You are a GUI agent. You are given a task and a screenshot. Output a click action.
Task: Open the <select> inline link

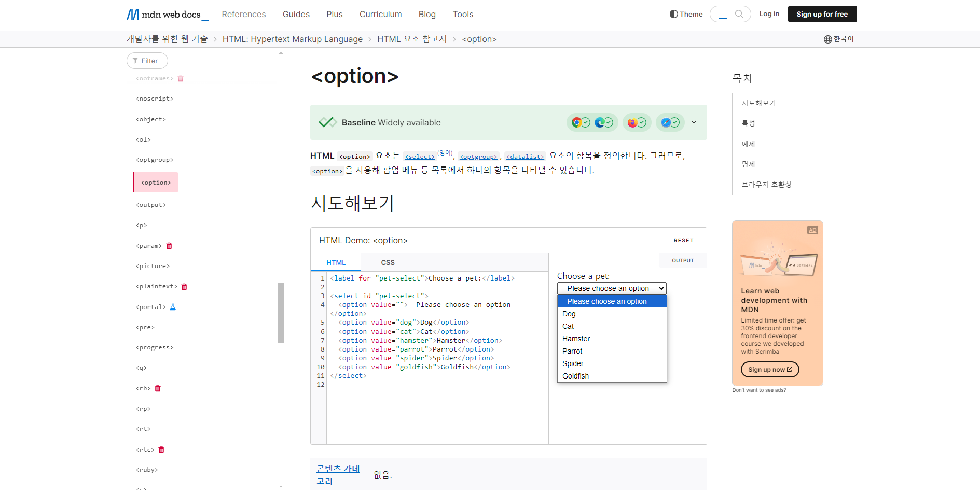point(420,157)
